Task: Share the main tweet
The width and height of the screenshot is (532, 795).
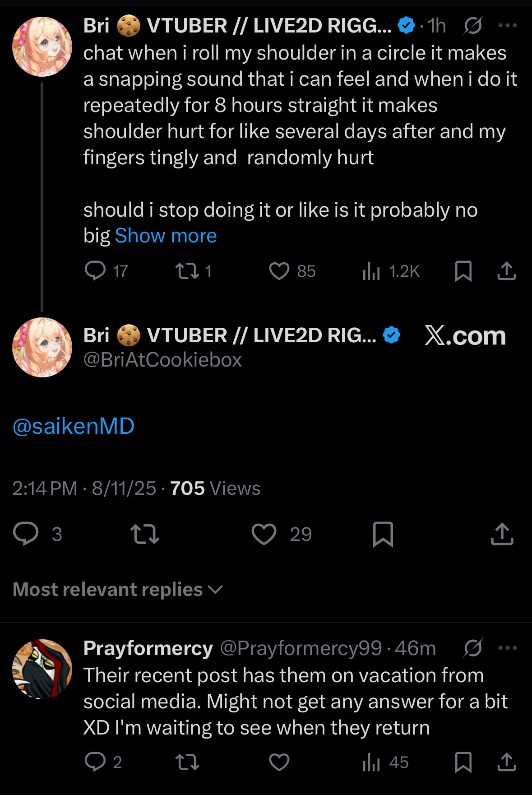Action: tap(502, 535)
